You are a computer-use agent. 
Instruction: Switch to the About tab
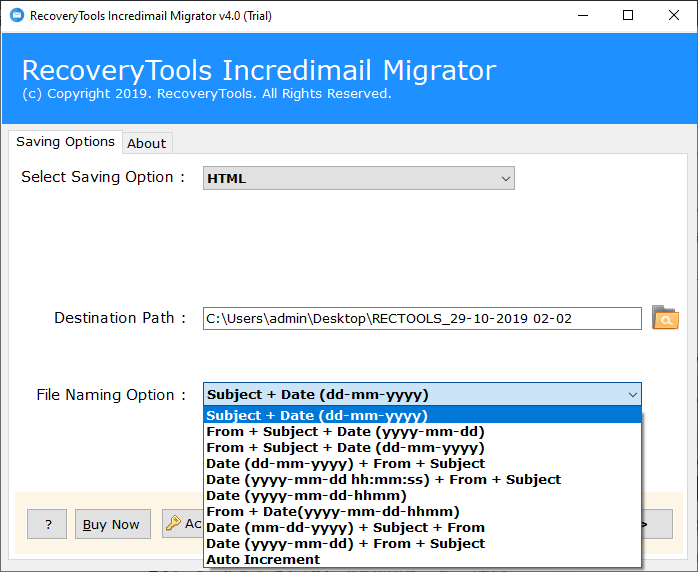pyautogui.click(x=147, y=143)
